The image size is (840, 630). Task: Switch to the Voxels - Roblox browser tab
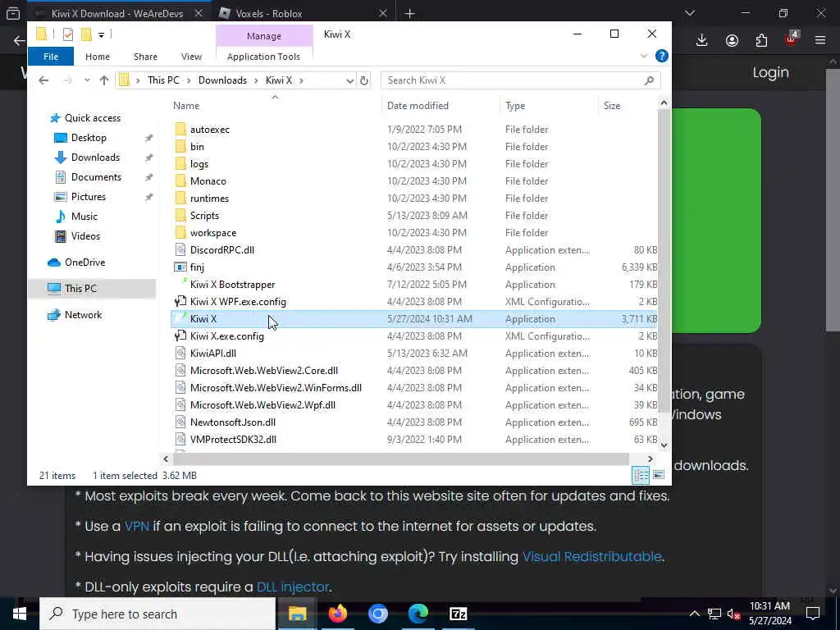click(304, 13)
